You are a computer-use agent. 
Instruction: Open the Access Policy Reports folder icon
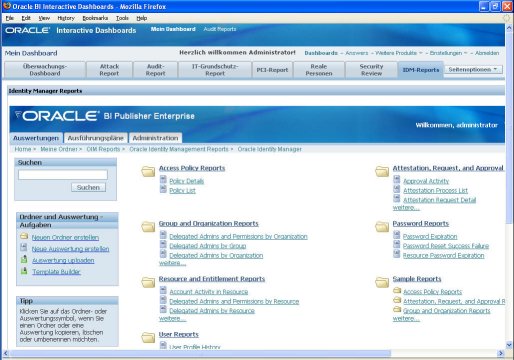[148, 171]
